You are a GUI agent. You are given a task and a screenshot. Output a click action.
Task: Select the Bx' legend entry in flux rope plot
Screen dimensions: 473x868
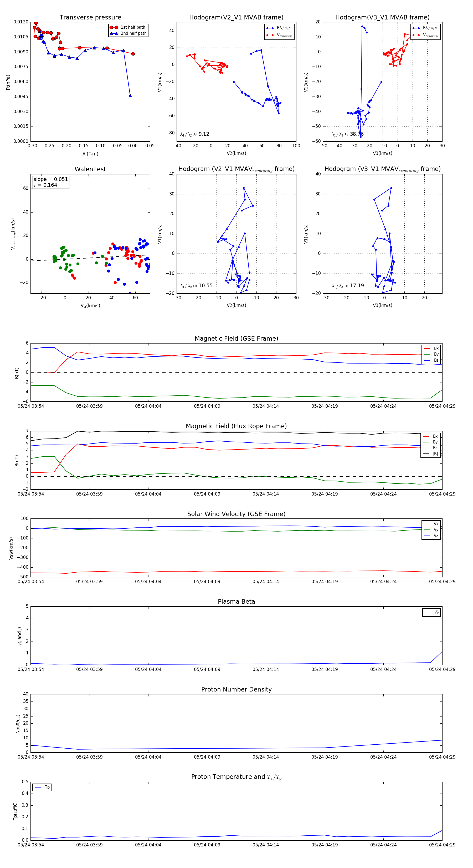click(x=431, y=436)
